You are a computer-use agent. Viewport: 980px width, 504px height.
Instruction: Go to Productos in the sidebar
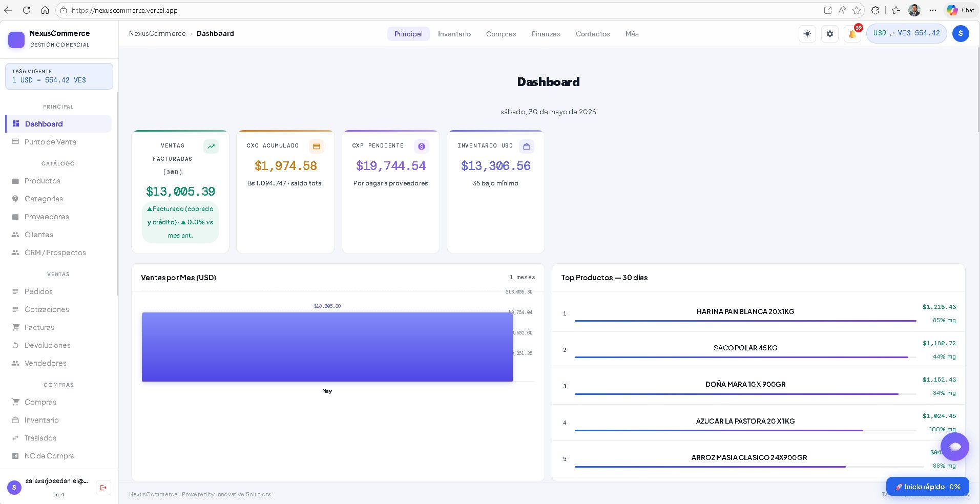click(58, 181)
